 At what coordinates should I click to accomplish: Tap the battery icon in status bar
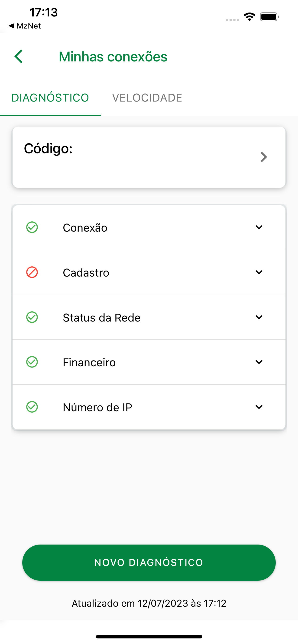point(269,17)
